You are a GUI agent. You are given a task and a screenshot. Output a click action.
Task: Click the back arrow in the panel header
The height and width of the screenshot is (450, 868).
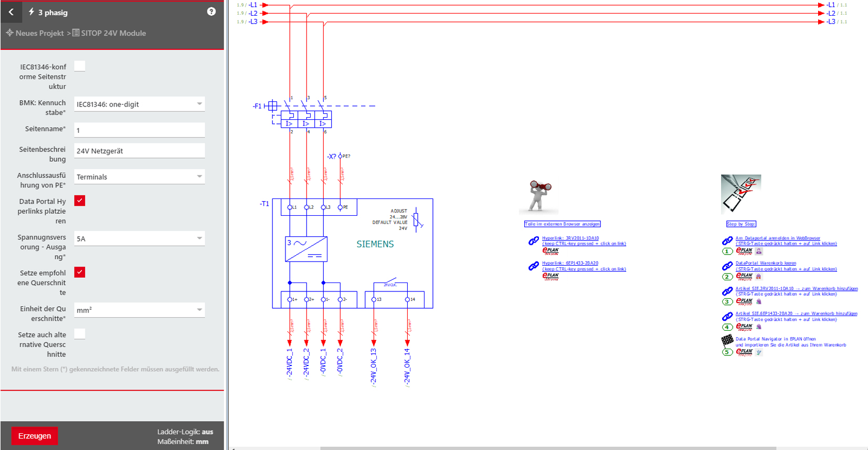(11, 12)
